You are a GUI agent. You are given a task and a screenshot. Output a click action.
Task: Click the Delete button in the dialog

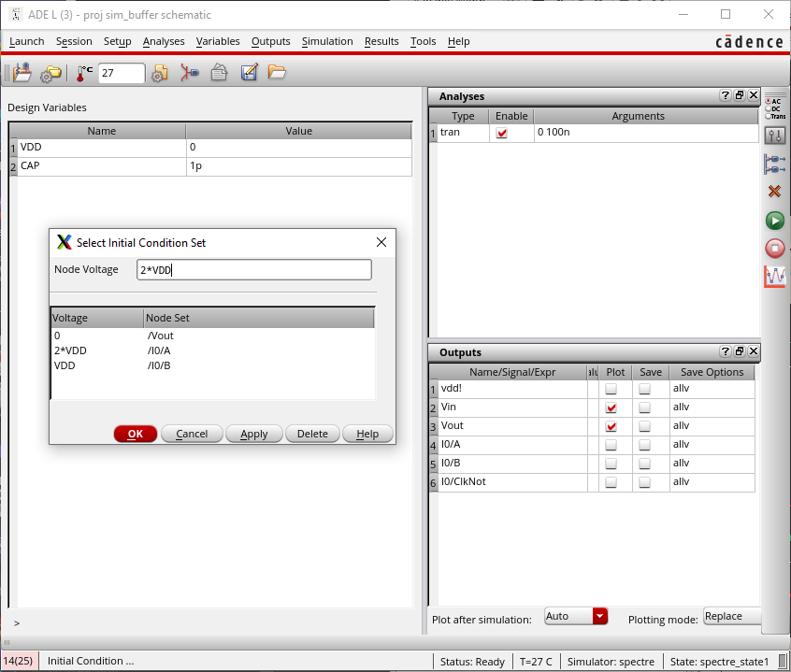pyautogui.click(x=312, y=434)
